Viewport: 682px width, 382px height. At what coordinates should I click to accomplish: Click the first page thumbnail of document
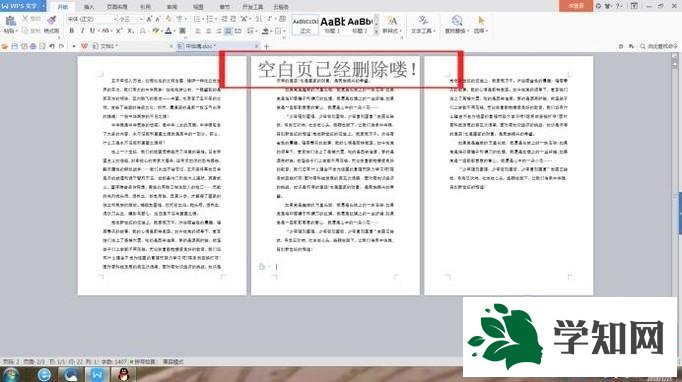pyautogui.click(x=162, y=175)
